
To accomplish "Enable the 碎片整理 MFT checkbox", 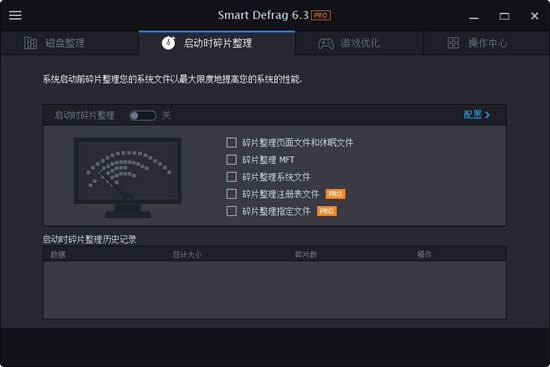I will coord(232,160).
